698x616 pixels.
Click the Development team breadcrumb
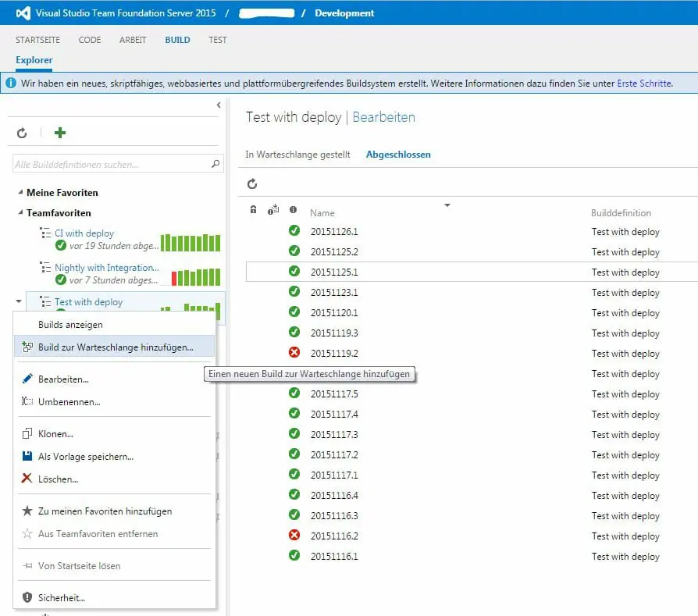pos(344,13)
